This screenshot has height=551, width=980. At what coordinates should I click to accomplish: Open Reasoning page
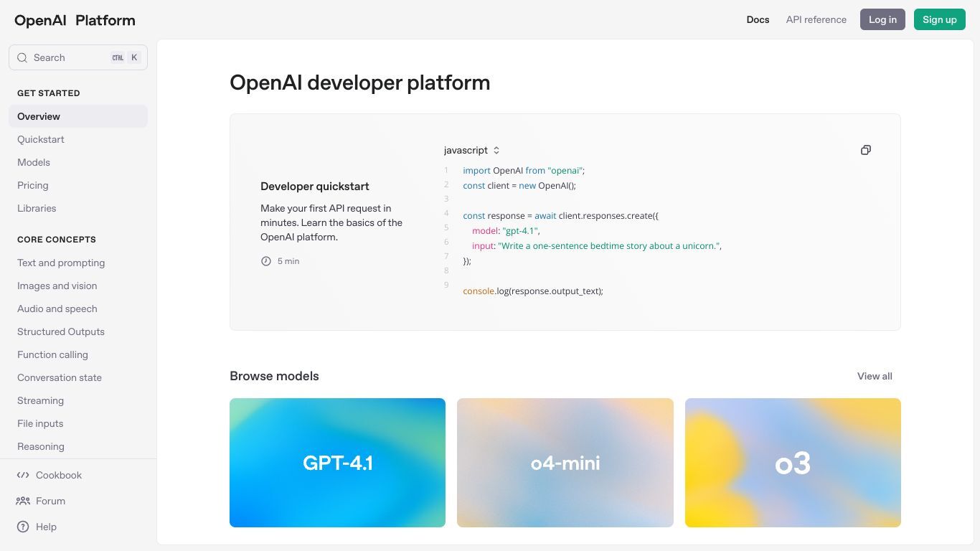tap(78, 446)
